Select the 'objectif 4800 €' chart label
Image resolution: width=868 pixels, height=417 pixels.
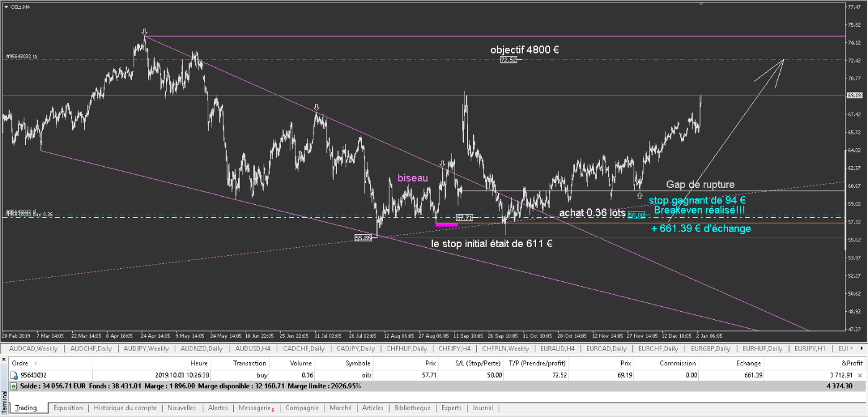pyautogui.click(x=524, y=49)
